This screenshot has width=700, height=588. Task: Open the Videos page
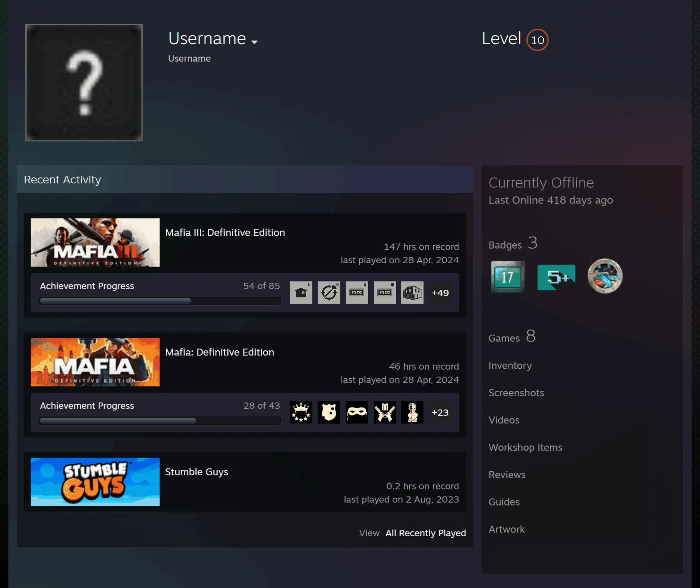tap(504, 420)
